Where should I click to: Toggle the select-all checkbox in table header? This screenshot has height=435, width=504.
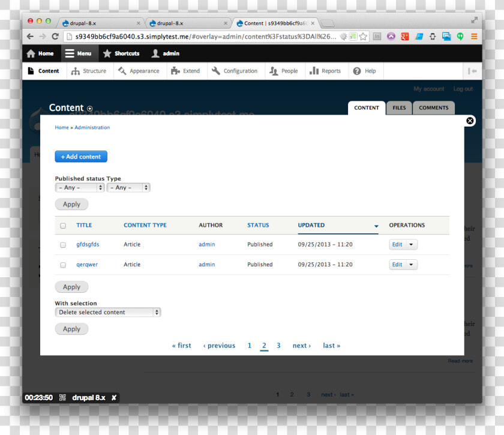pos(63,226)
